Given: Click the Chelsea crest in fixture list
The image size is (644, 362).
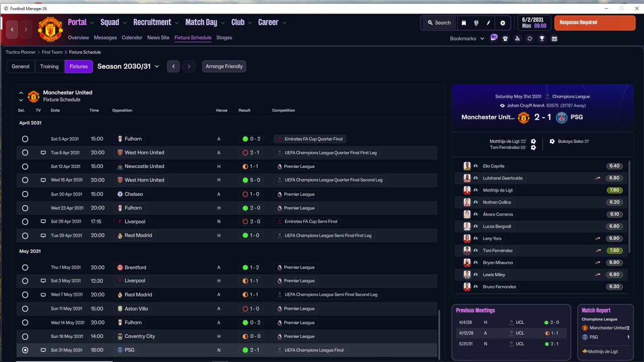Looking at the screenshot, I should pos(120,194).
